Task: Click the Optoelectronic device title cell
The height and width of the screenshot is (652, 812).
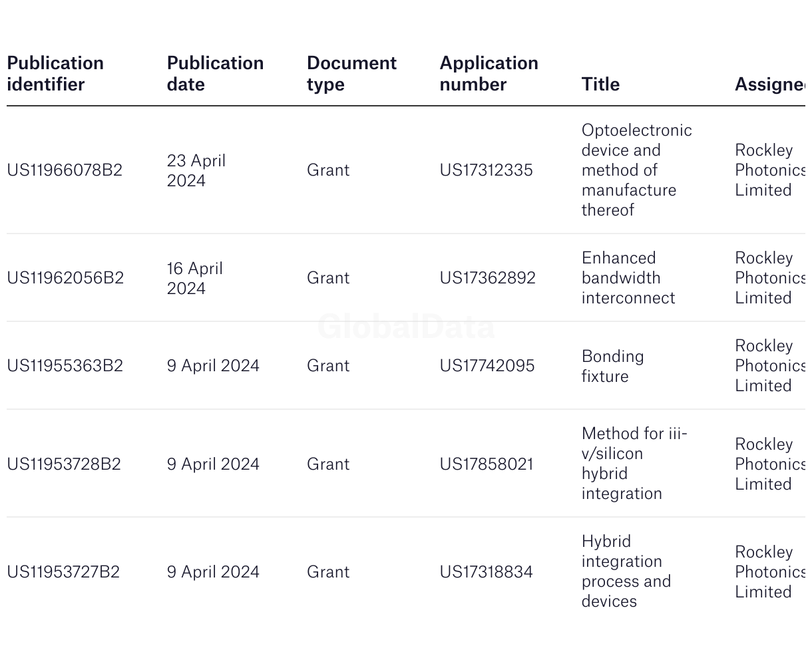Action: [637, 170]
